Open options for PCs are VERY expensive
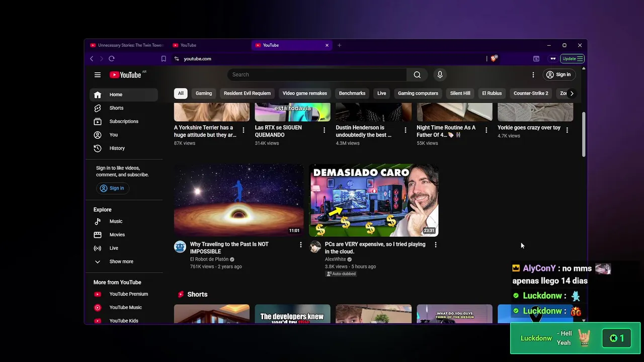This screenshot has height=362, width=644. 436,245
